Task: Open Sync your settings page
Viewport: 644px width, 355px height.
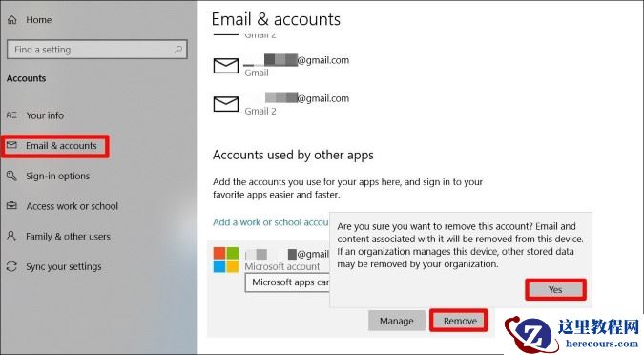Action: point(64,266)
